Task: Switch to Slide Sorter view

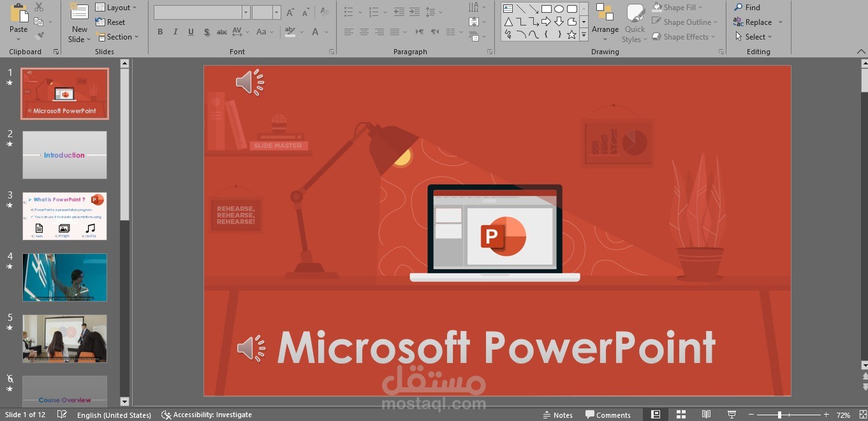Action: 681,415
